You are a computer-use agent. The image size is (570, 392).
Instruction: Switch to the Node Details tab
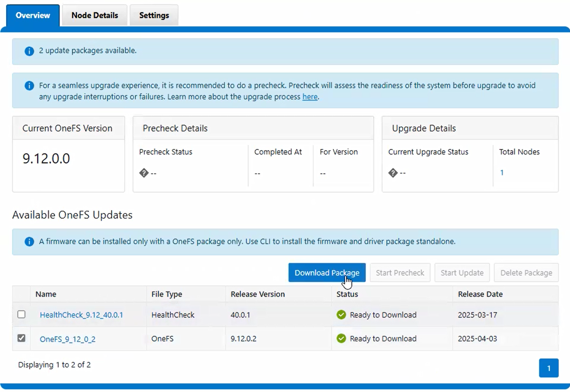95,15
